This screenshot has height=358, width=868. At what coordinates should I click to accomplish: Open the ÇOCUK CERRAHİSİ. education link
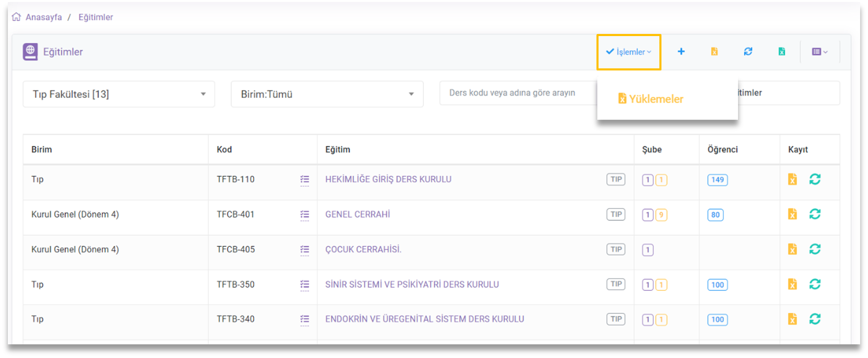pos(363,249)
